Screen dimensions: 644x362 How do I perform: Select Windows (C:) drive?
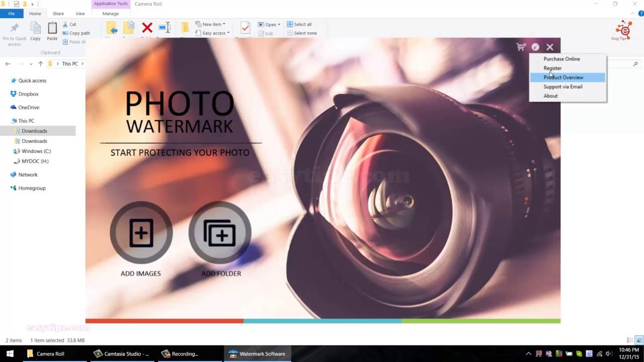[36, 151]
